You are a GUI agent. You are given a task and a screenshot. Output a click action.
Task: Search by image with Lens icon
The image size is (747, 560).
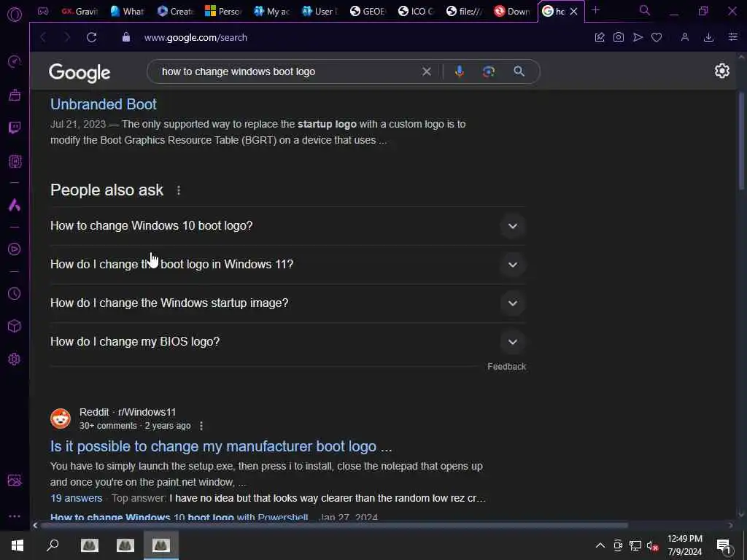coord(488,71)
